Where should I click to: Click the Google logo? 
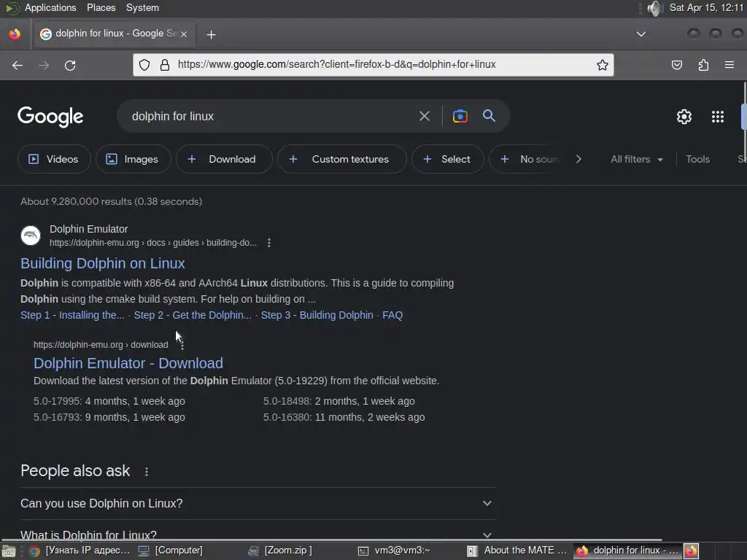click(50, 117)
